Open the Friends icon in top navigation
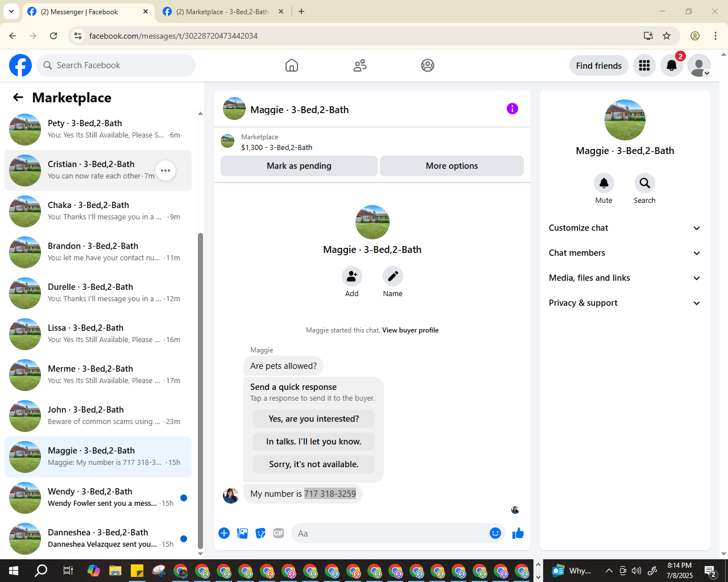728x582 pixels. pyautogui.click(x=360, y=65)
